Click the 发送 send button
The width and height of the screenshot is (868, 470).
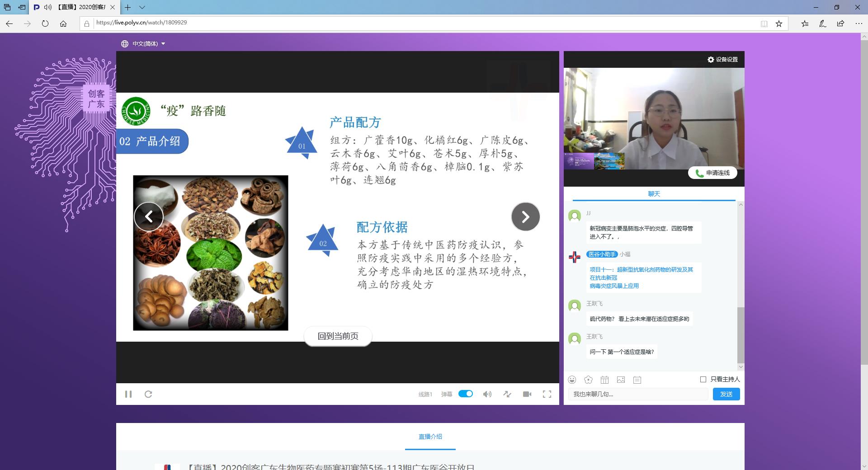726,394
